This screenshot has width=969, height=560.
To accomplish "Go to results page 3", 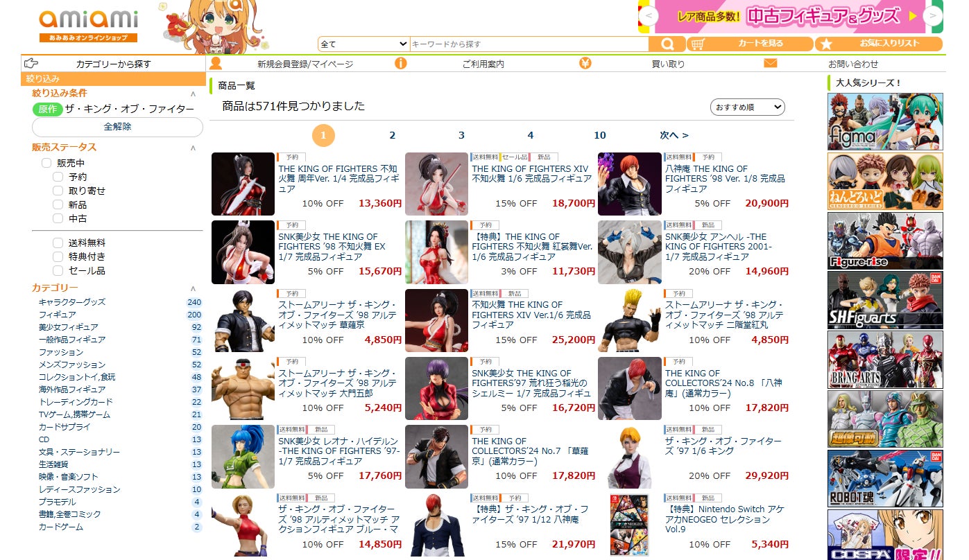I will pyautogui.click(x=461, y=135).
